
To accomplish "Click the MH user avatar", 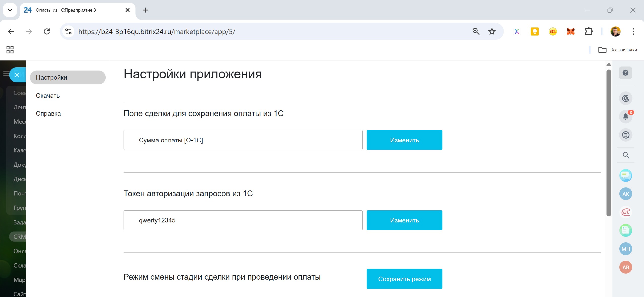I will (x=626, y=249).
